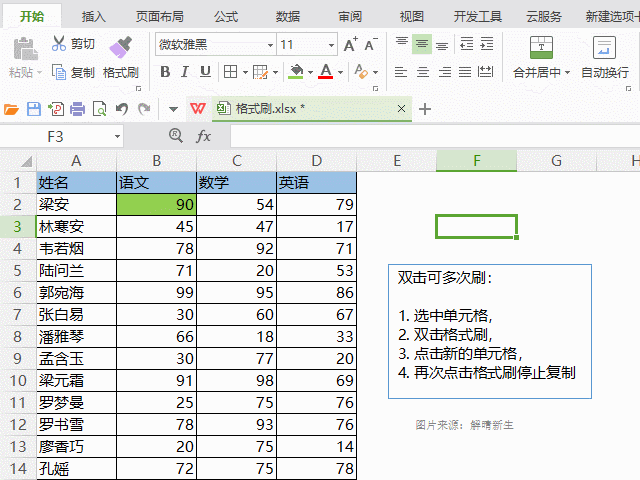Align text to bottom of cell
This screenshot has height=480, width=640.
pyautogui.click(x=442, y=44)
